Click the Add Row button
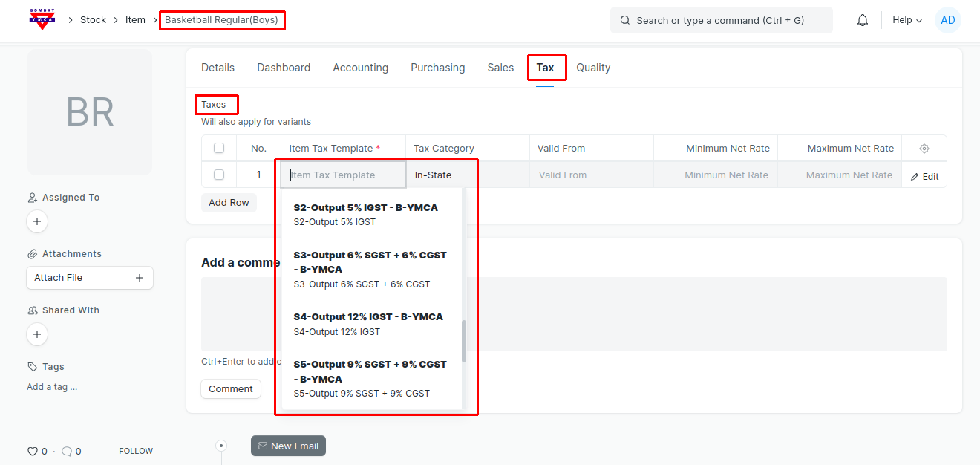Image resolution: width=980 pixels, height=465 pixels. point(229,203)
